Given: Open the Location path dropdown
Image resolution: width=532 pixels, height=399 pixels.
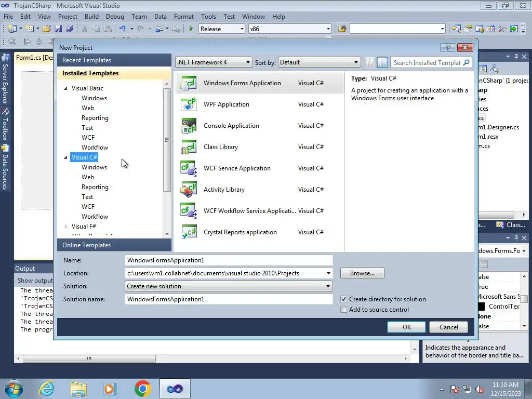Looking at the screenshot, I should point(328,273).
